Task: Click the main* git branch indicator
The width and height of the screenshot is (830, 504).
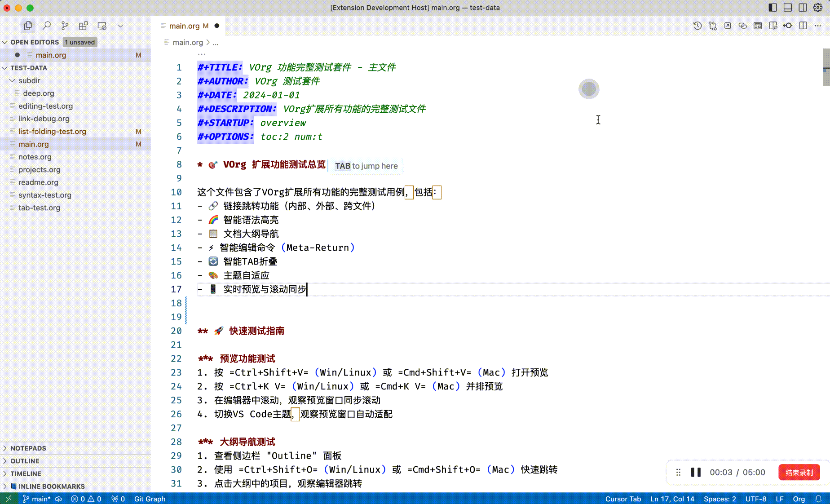Action: [x=37, y=499]
